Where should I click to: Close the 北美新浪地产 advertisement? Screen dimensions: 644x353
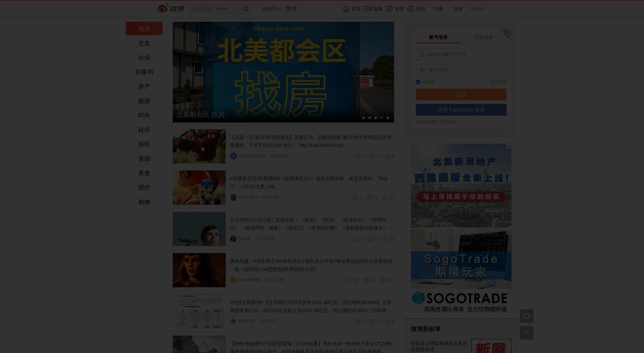pyautogui.click(x=509, y=146)
